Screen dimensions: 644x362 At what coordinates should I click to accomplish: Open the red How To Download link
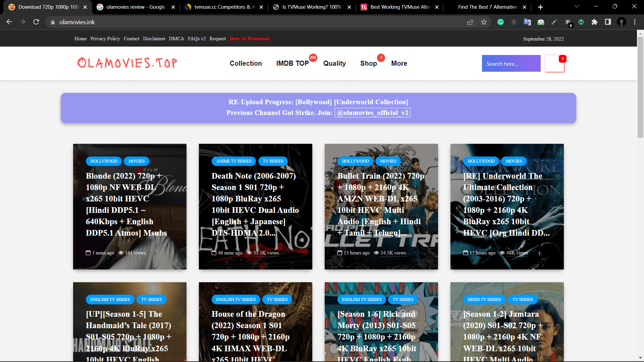pos(250,39)
